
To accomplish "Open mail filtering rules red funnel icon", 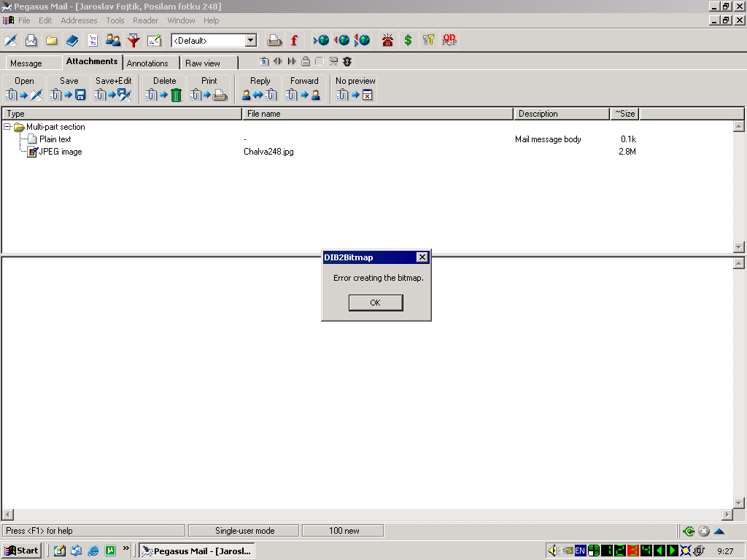I will pos(134,41).
